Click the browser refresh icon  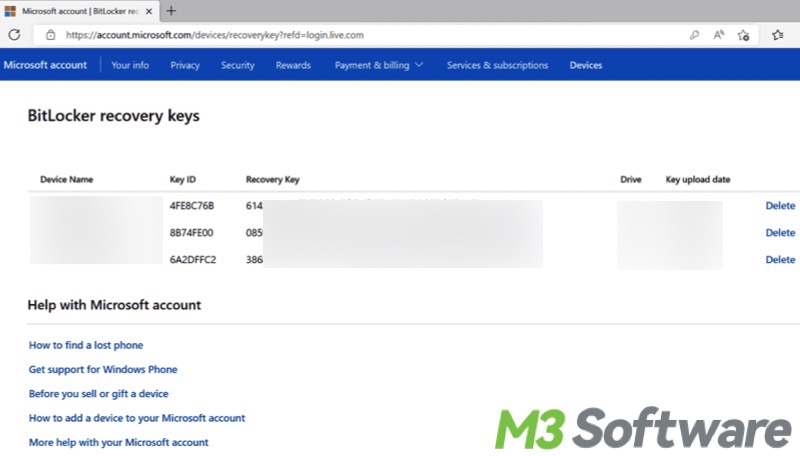tap(14, 35)
